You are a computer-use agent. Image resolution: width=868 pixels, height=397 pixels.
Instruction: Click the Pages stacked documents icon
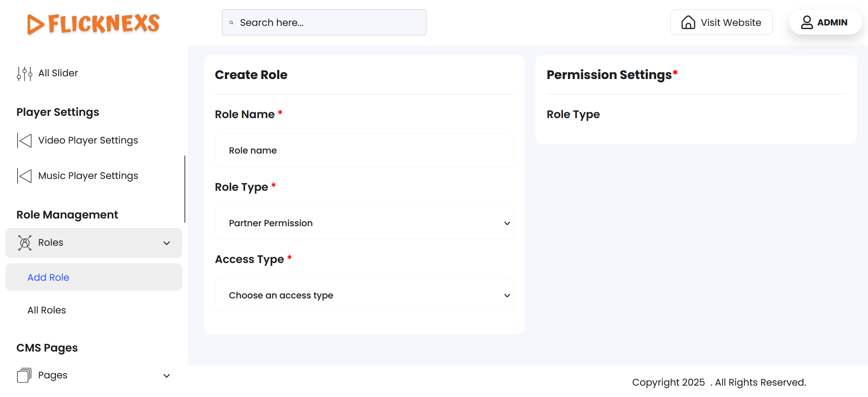click(x=24, y=376)
